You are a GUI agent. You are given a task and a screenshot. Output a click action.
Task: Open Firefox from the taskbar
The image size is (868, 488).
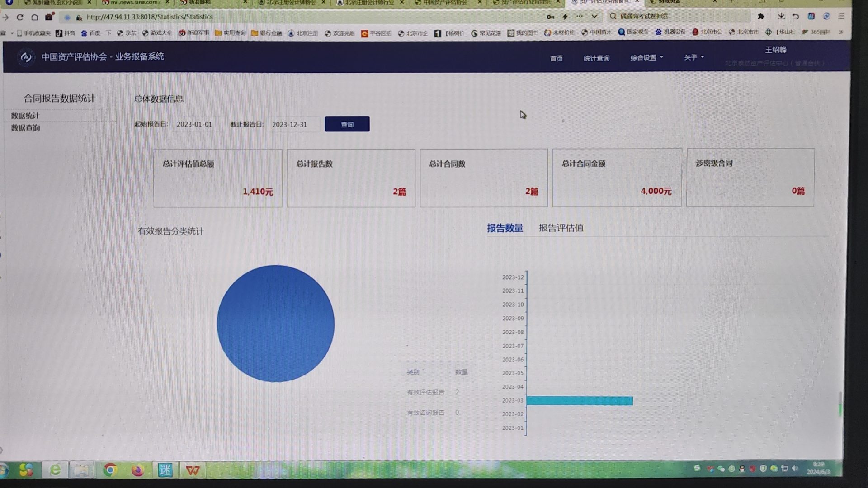[137, 470]
